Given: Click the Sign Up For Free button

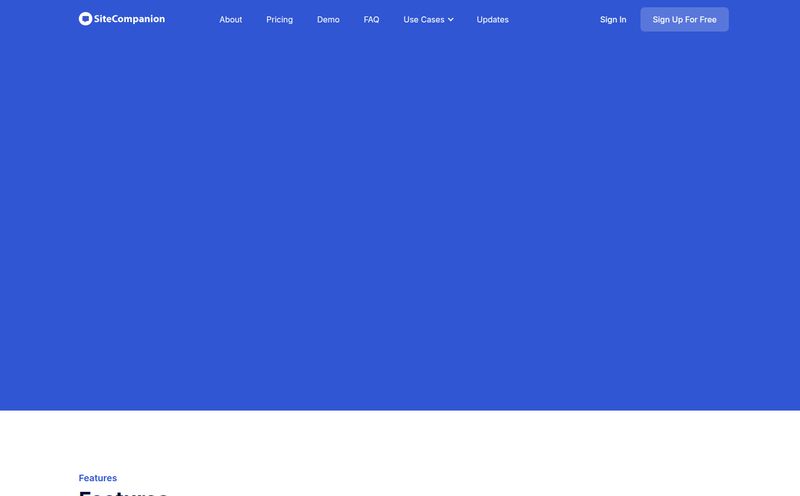Looking at the screenshot, I should click(684, 19).
